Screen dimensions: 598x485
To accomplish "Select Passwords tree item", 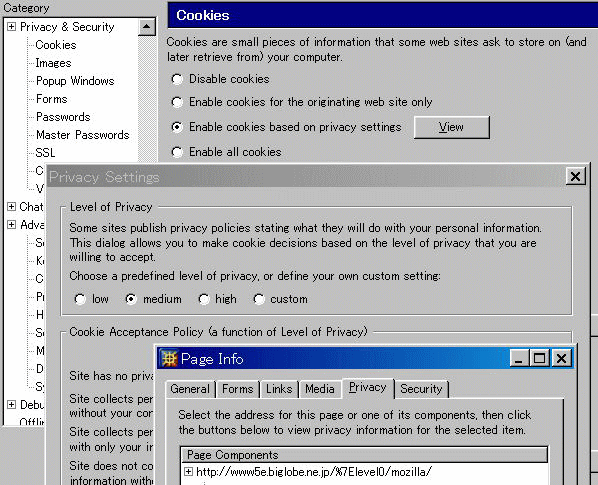I will pos(63,117).
